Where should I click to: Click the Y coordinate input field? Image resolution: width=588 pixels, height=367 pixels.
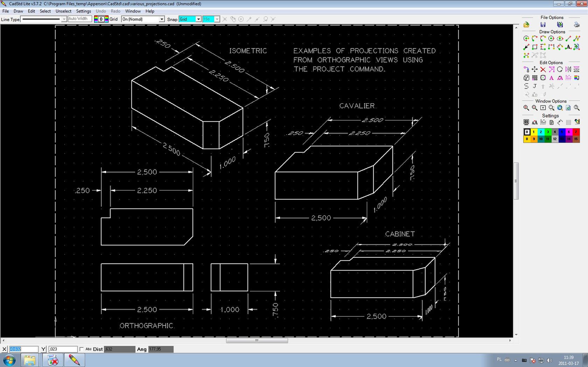tap(63, 349)
